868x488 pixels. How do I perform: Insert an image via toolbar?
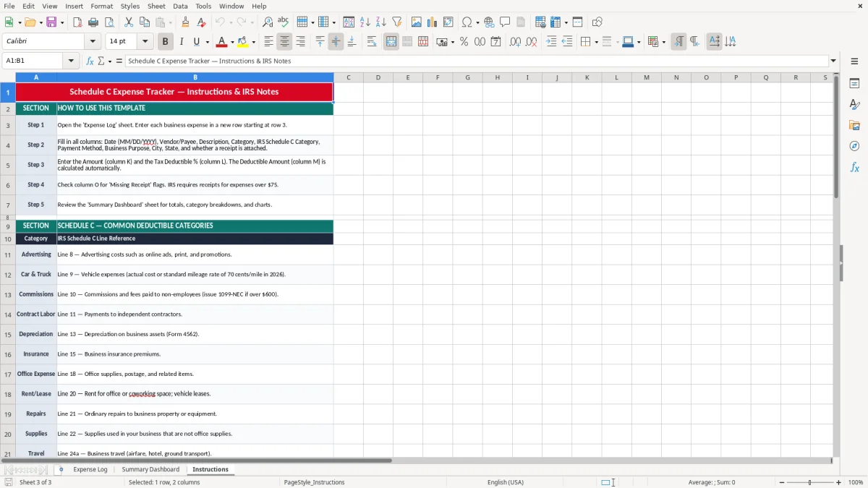pyautogui.click(x=416, y=22)
